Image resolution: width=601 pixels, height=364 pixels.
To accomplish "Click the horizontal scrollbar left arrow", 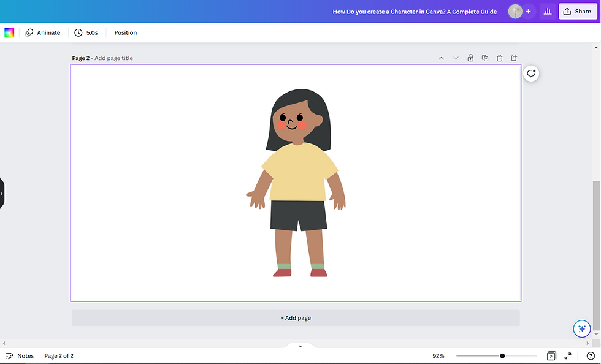I will coord(4,343).
